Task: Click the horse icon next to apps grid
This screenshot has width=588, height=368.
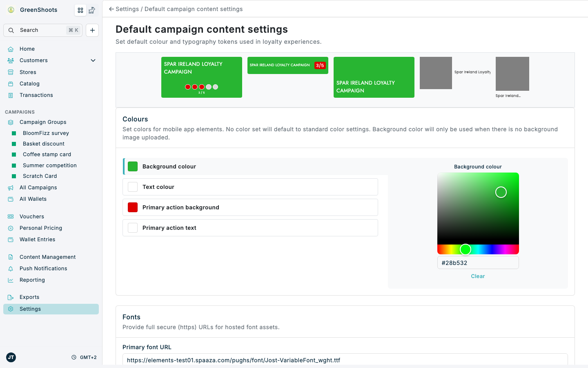Action: (x=92, y=10)
